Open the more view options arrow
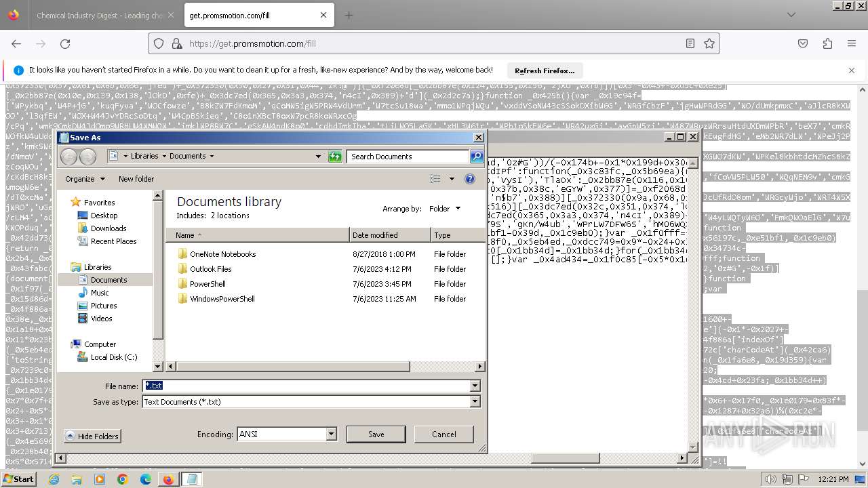Viewport: 868px width, 488px height. [452, 179]
